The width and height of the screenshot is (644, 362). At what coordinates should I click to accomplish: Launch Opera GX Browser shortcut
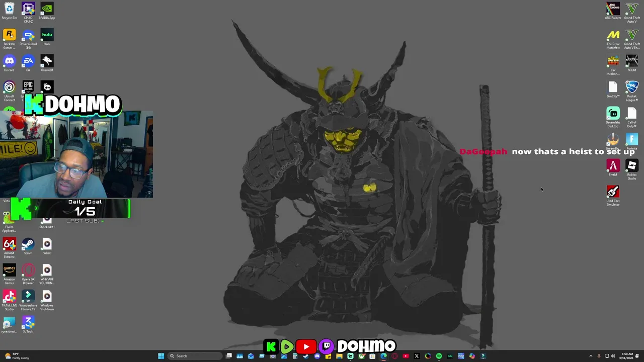[28, 274]
